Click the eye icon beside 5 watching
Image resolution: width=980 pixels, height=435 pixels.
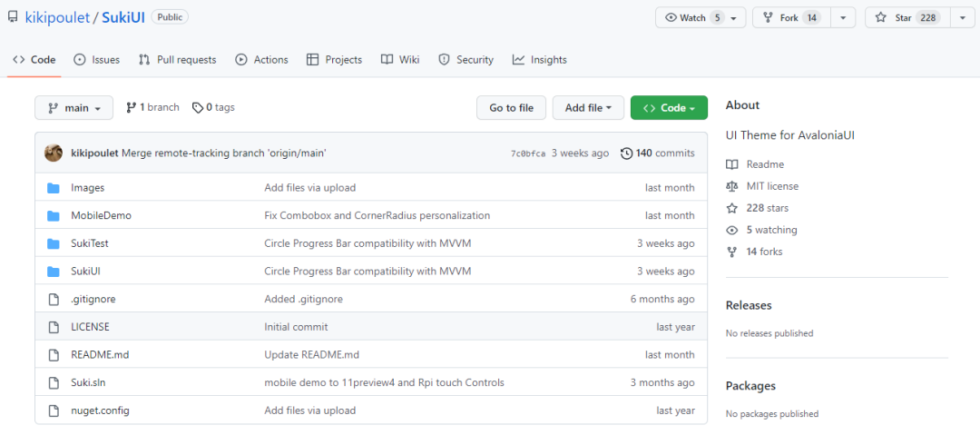pos(732,230)
